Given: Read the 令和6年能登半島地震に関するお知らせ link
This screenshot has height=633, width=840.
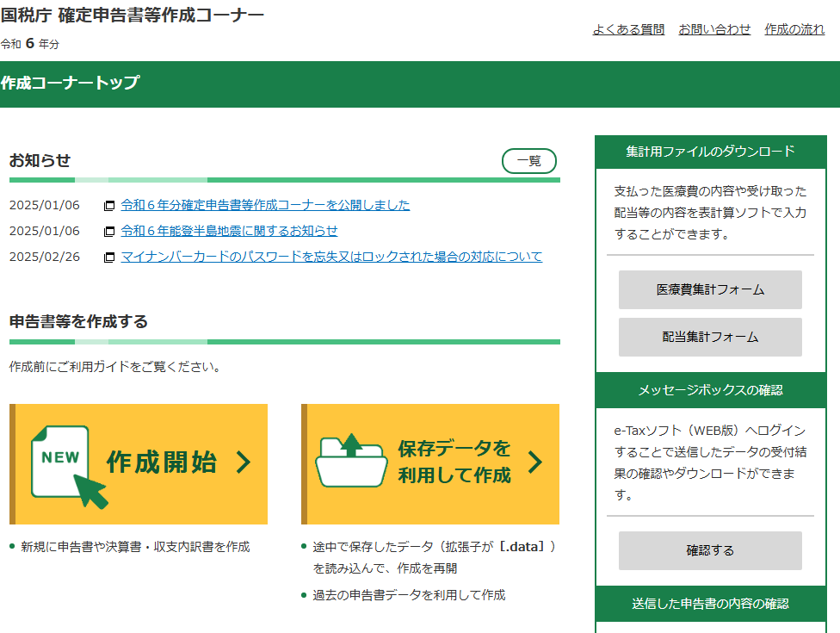Looking at the screenshot, I should tap(229, 231).
